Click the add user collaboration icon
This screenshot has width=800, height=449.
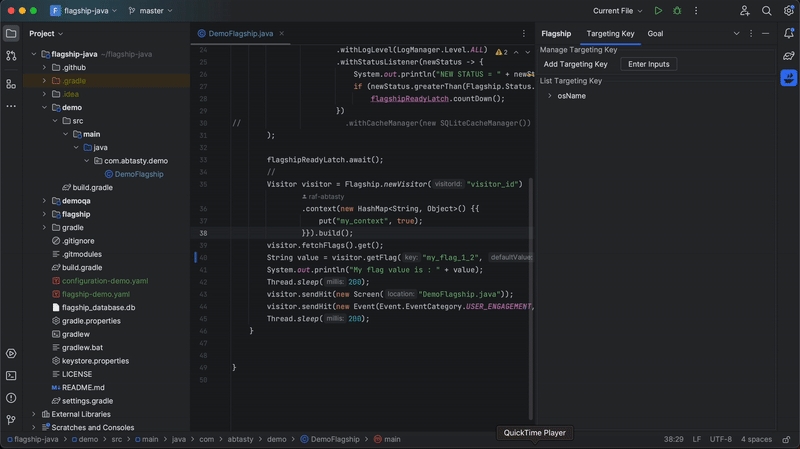click(745, 11)
